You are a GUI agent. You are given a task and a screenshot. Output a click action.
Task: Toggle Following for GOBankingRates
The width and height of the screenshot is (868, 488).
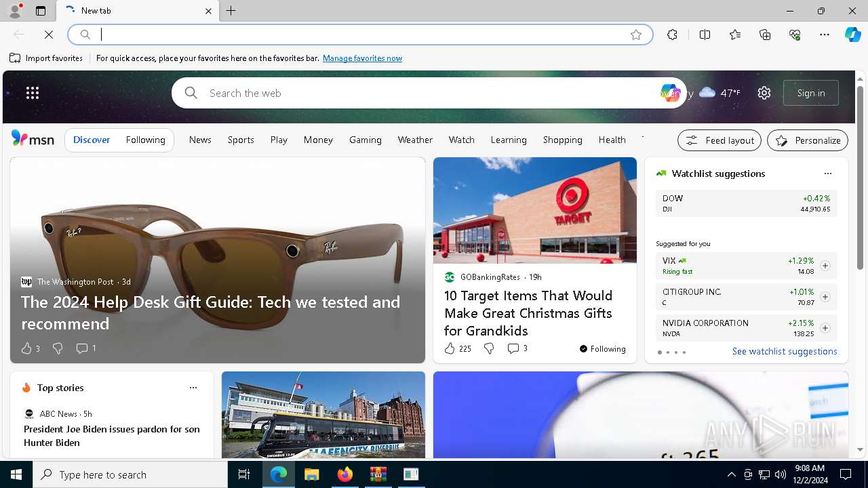click(x=603, y=349)
